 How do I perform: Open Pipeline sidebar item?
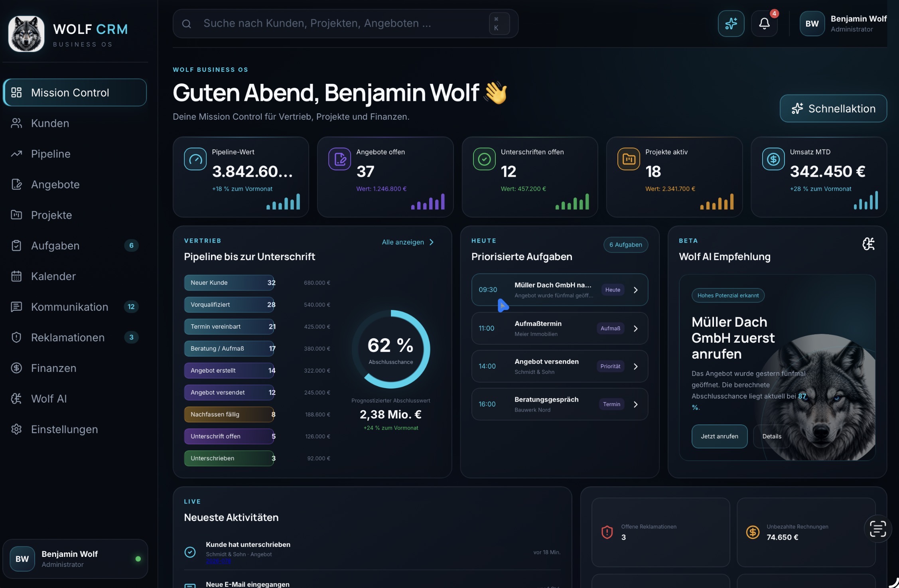pyautogui.click(x=75, y=154)
